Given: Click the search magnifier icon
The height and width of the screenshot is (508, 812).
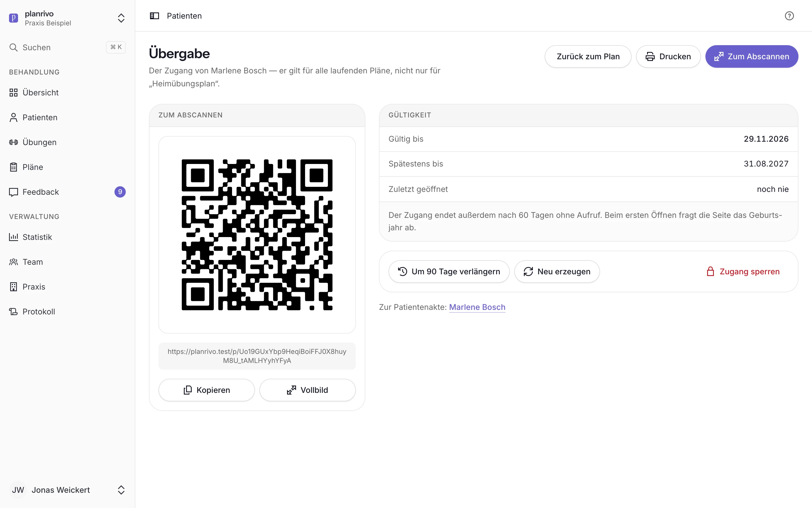Looking at the screenshot, I should tap(14, 47).
